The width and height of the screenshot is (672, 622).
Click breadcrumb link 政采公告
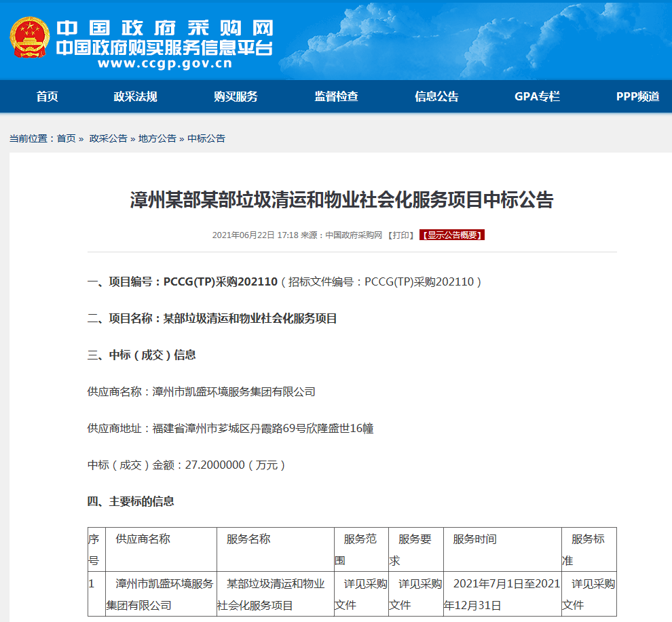tap(109, 138)
